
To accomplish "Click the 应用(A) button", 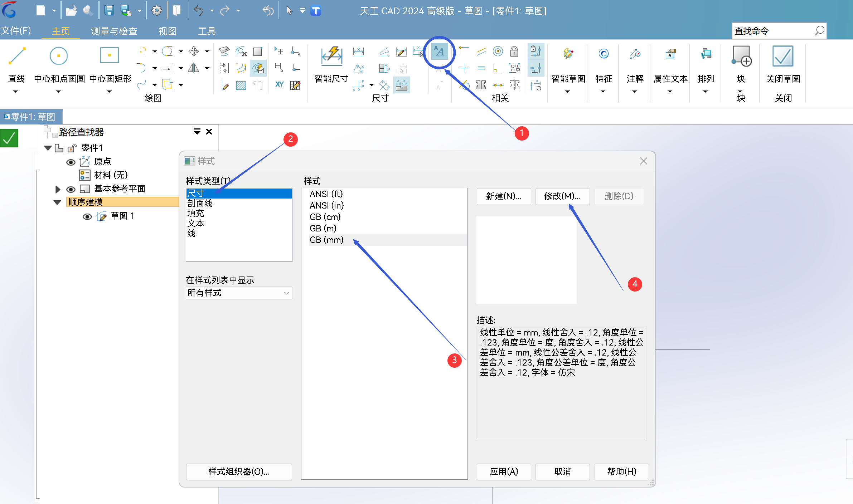I will (x=504, y=472).
